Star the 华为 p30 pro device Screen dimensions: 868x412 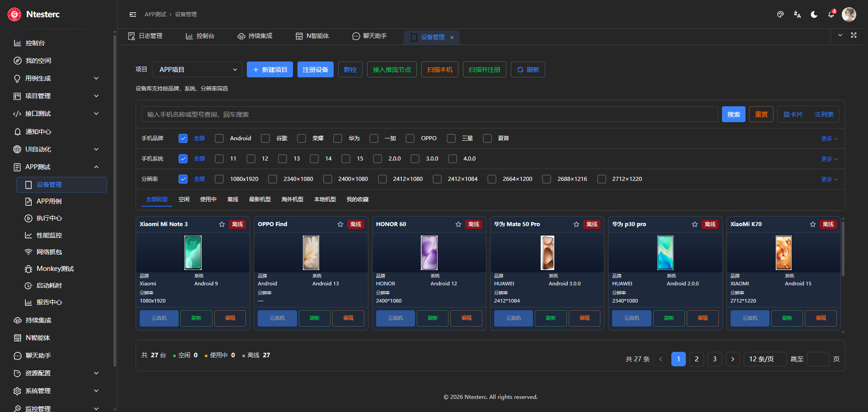tap(695, 224)
